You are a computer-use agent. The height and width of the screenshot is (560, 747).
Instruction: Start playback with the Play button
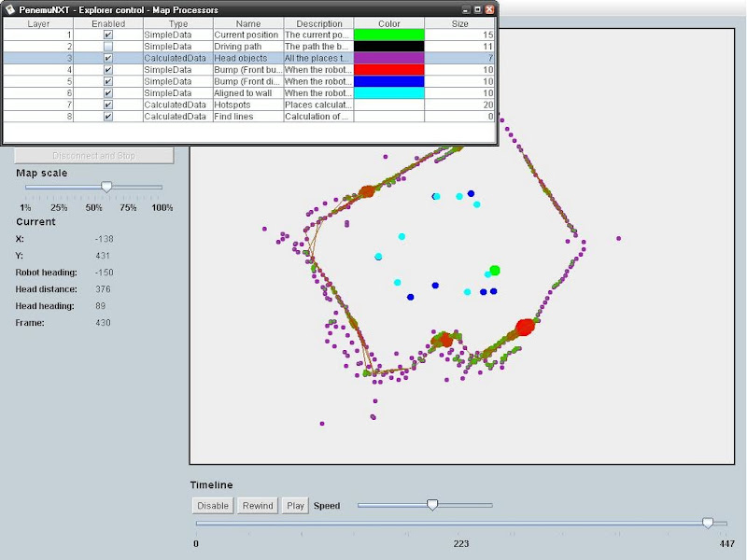[x=295, y=506]
